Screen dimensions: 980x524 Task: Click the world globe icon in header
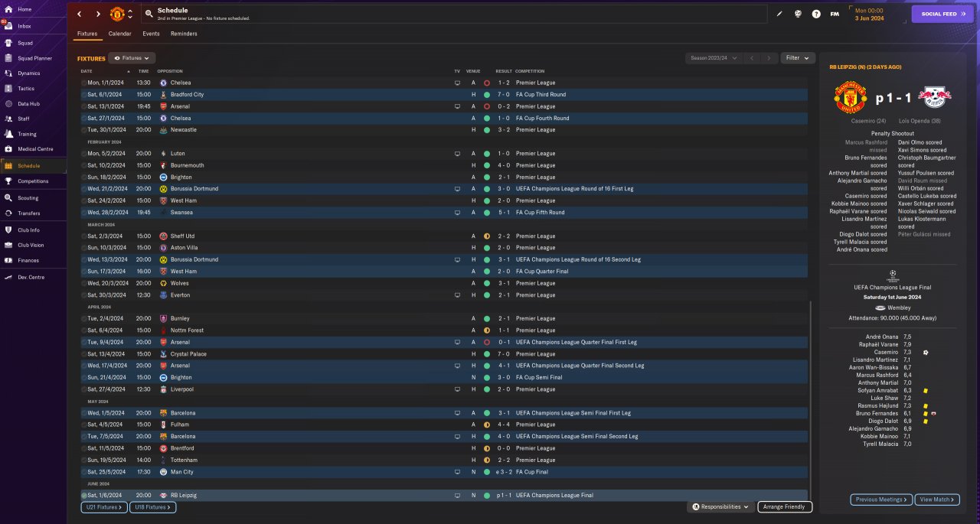click(798, 14)
